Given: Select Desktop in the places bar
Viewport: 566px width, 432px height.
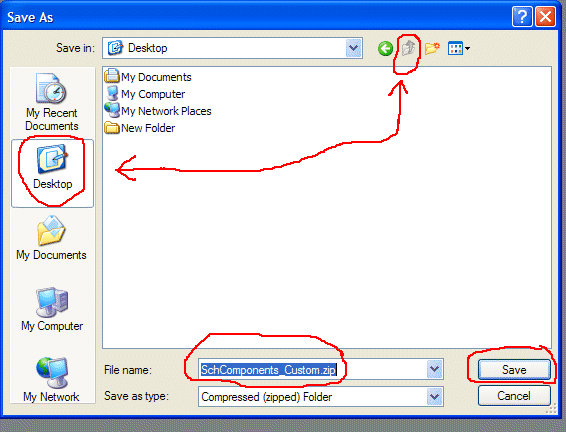Looking at the screenshot, I should [x=52, y=173].
